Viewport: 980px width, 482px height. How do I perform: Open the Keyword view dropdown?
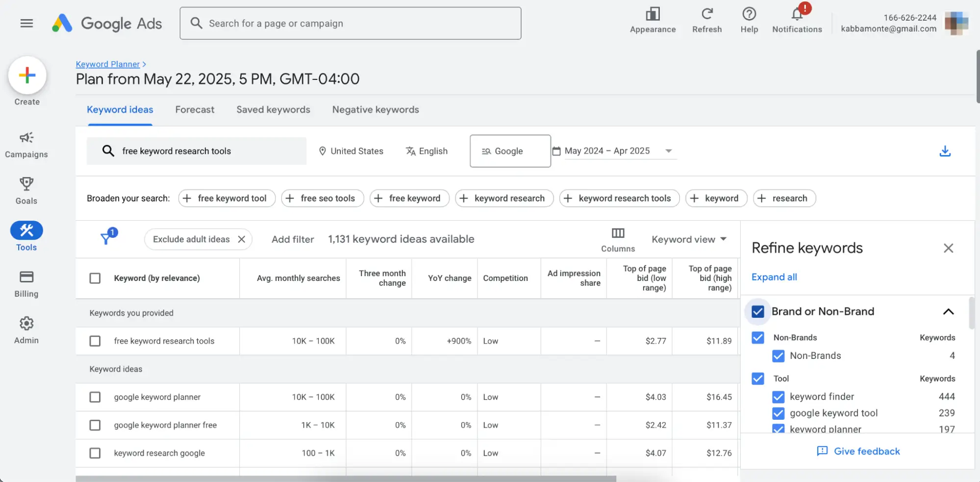(689, 239)
